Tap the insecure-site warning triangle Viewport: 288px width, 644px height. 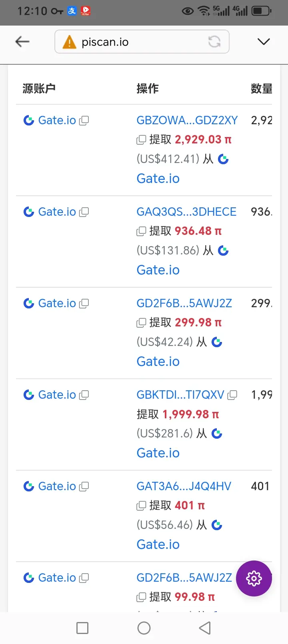[69, 42]
